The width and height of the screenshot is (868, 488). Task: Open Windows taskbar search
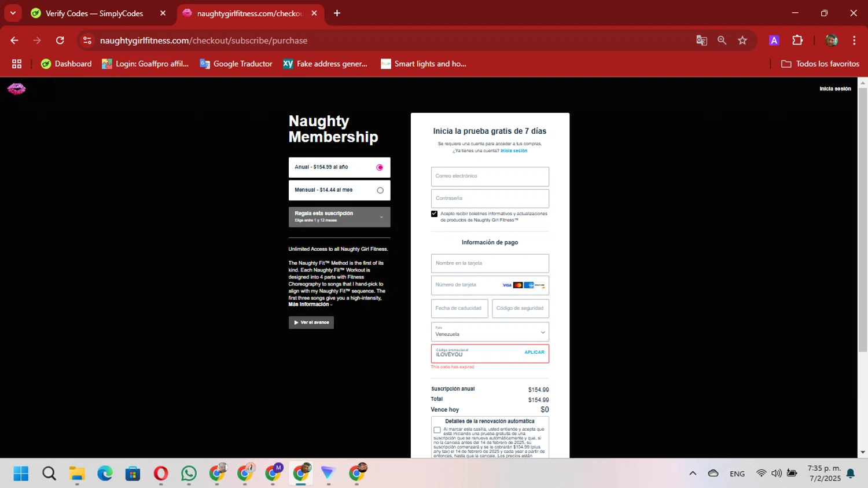click(x=49, y=474)
